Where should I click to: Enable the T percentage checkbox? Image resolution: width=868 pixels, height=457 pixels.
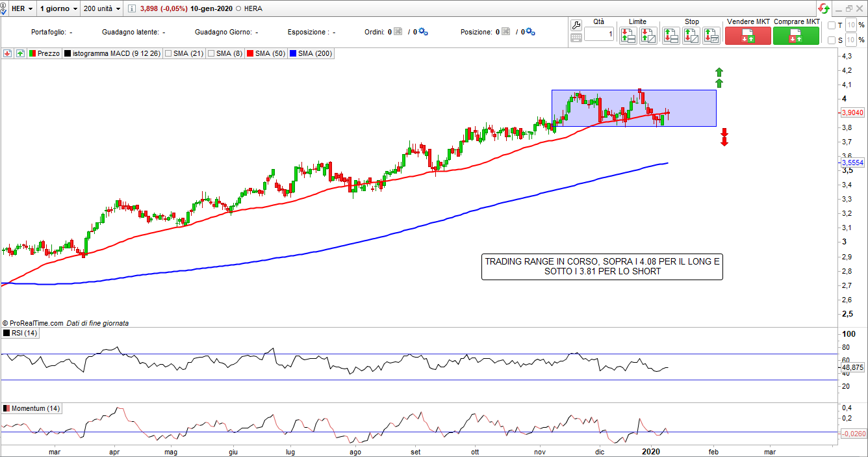(x=832, y=25)
